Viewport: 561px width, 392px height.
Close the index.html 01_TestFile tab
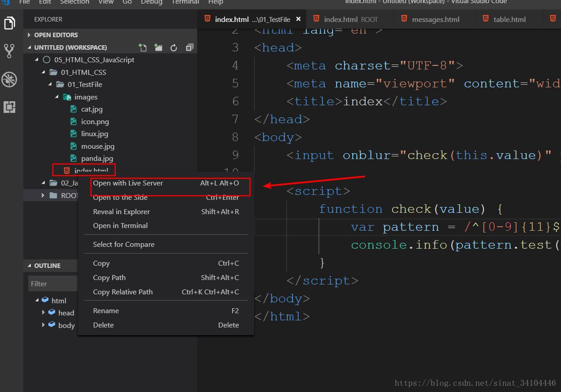pos(298,19)
